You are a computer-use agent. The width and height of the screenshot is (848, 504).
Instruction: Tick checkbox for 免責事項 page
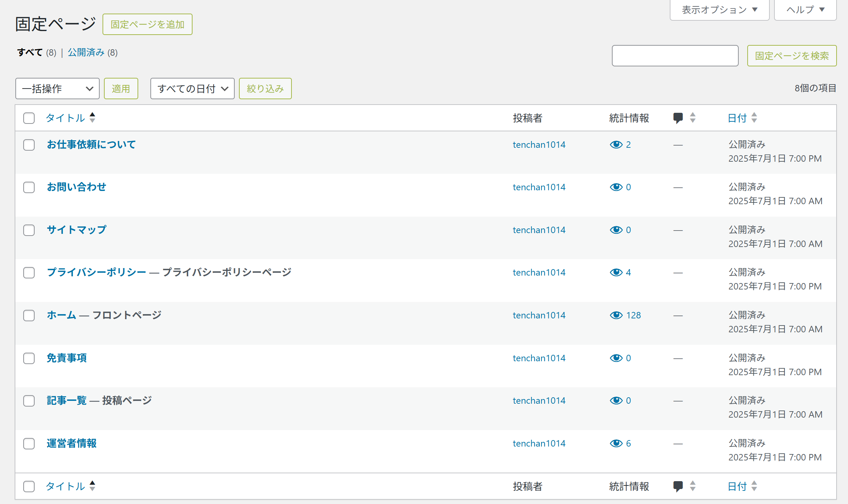coord(29,358)
